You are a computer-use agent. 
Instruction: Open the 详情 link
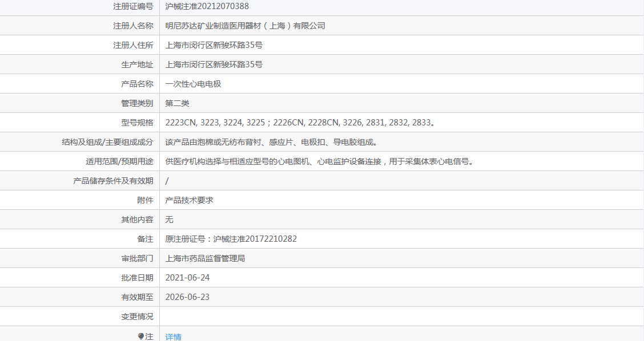(x=174, y=336)
